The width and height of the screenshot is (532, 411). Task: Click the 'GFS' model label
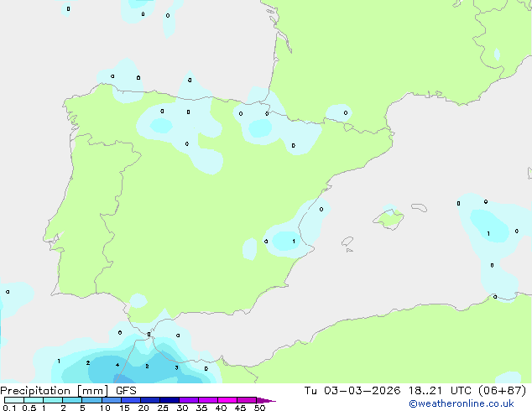[126, 391]
